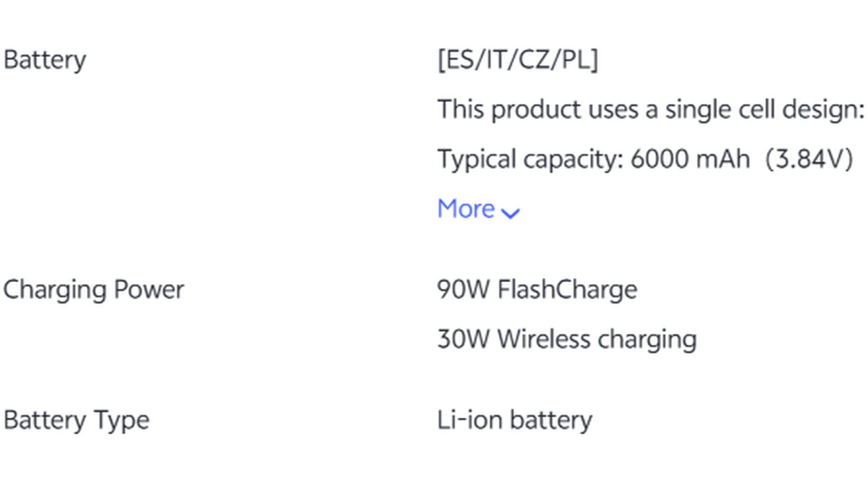Viewport: 868px width, 483px height.
Task: Click the Charging Power label
Action: [94, 290]
